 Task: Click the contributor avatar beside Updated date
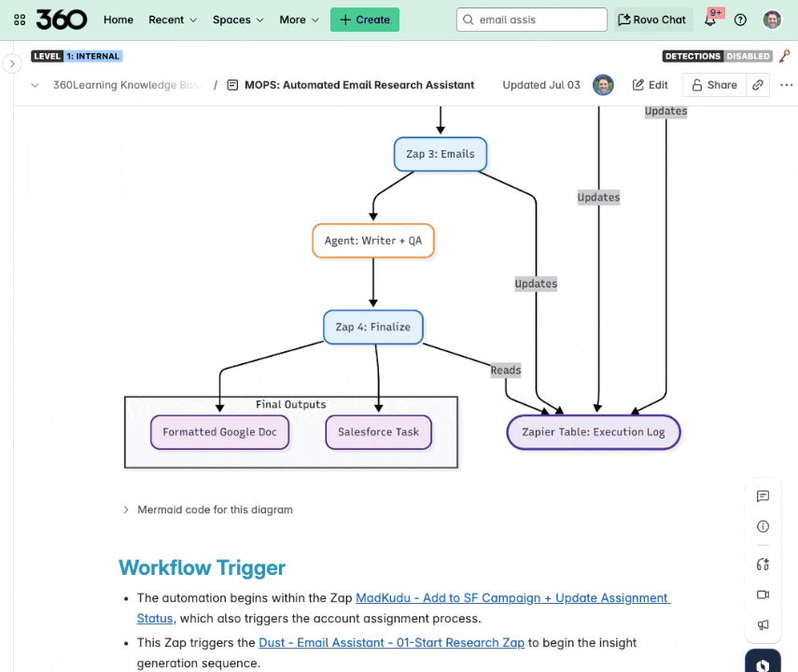pyautogui.click(x=603, y=85)
